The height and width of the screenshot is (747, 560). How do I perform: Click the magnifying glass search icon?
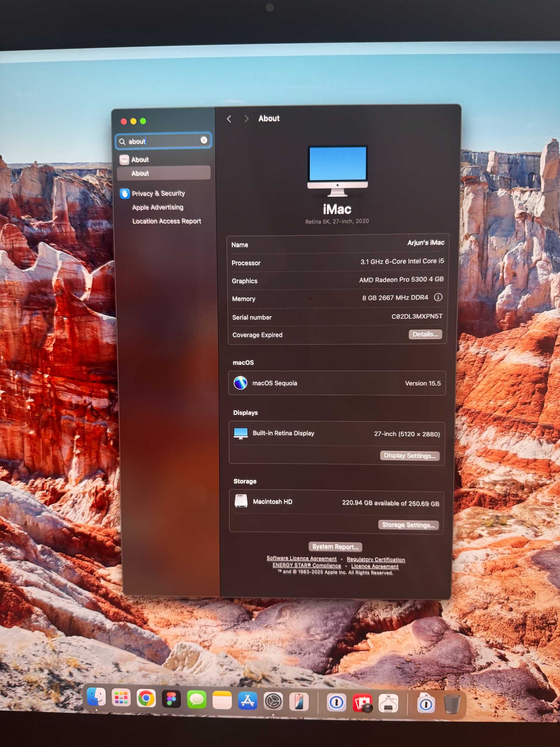coord(123,142)
